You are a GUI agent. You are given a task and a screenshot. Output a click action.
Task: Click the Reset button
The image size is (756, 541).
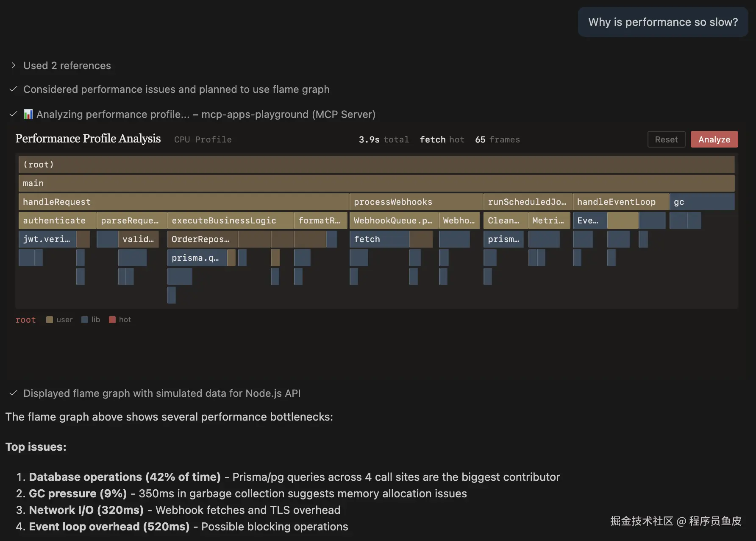tap(666, 139)
